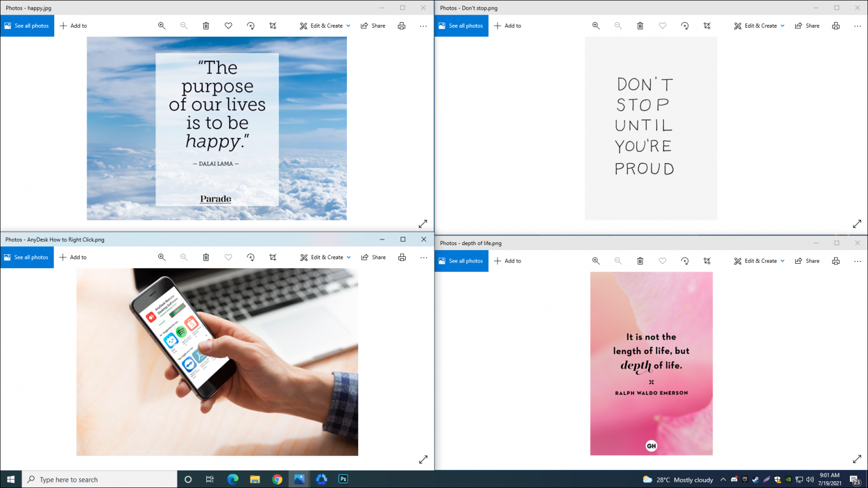Open See more menu for Don't stop.png
This screenshot has width=868, height=488.
[x=857, y=25]
